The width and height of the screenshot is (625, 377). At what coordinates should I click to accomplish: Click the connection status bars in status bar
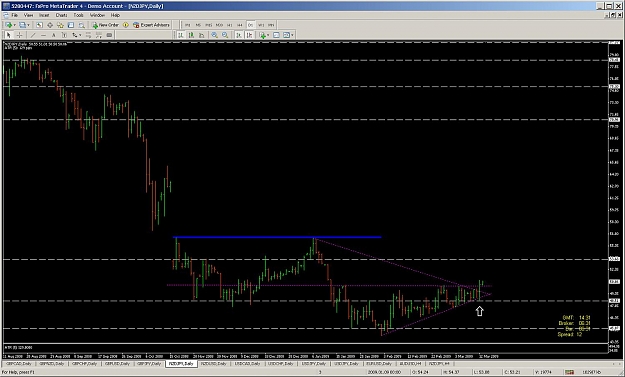tap(570, 372)
